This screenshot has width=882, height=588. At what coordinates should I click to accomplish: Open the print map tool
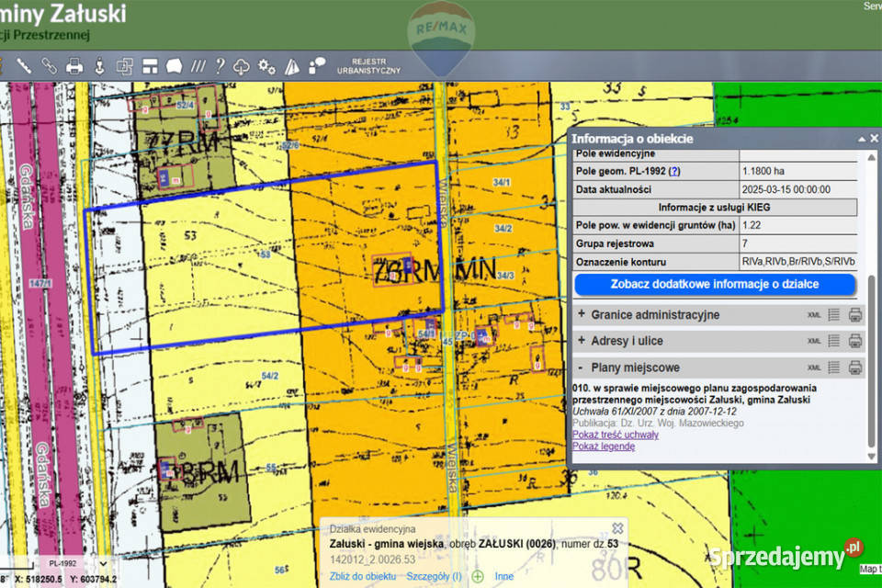click(74, 66)
